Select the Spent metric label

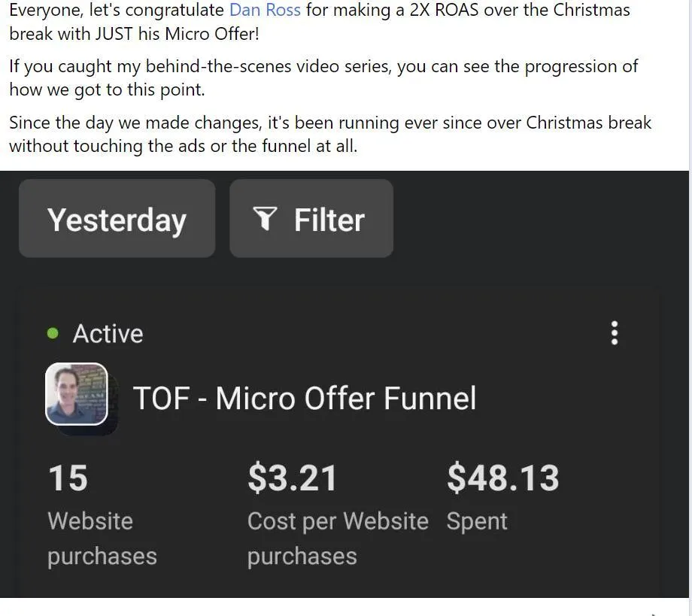pyautogui.click(x=477, y=521)
